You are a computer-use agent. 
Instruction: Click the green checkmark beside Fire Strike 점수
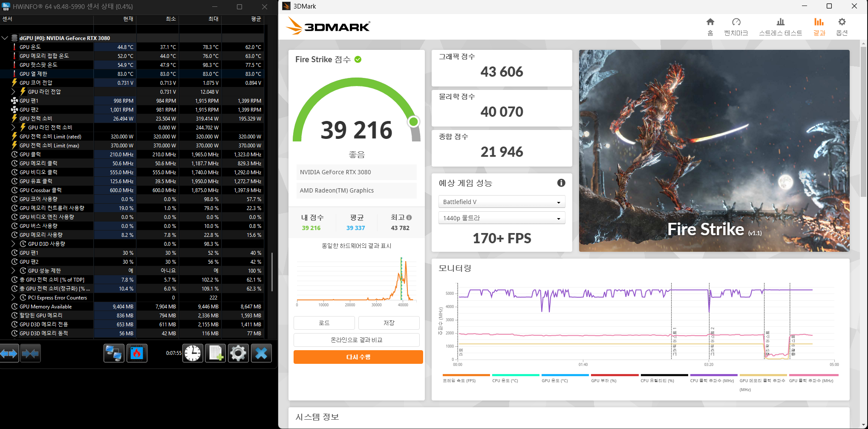tap(358, 59)
